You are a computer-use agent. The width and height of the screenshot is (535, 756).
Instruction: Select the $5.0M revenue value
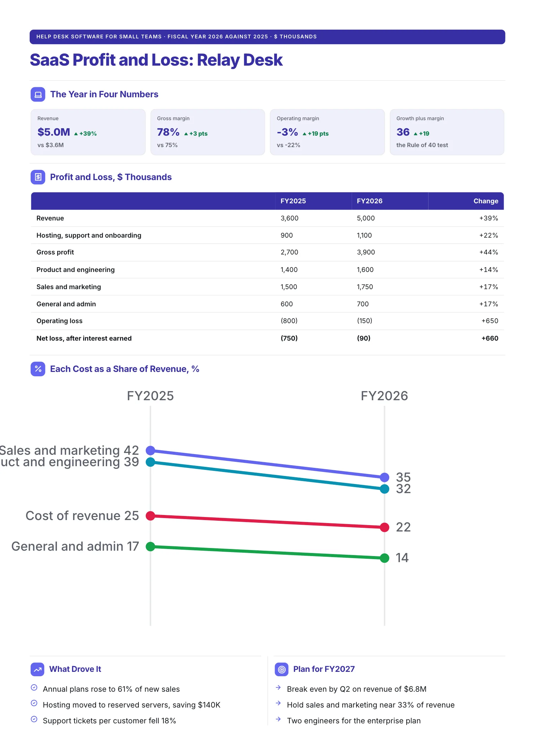[x=54, y=132]
